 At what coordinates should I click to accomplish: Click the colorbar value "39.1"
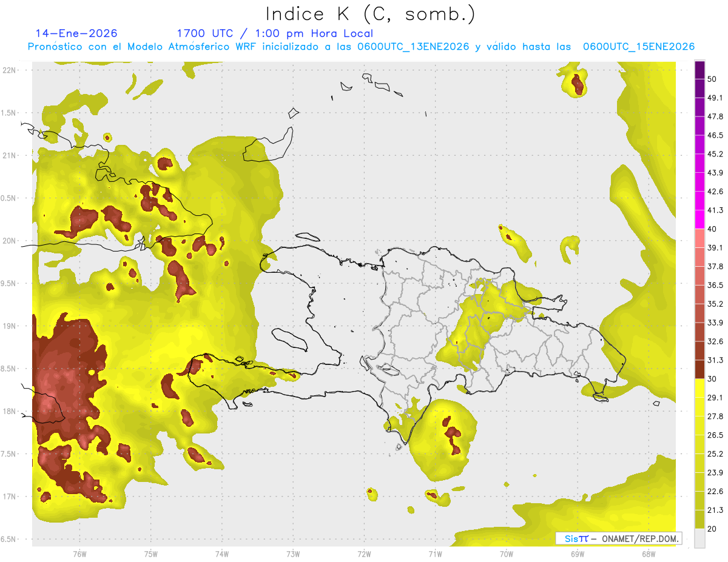(x=715, y=248)
